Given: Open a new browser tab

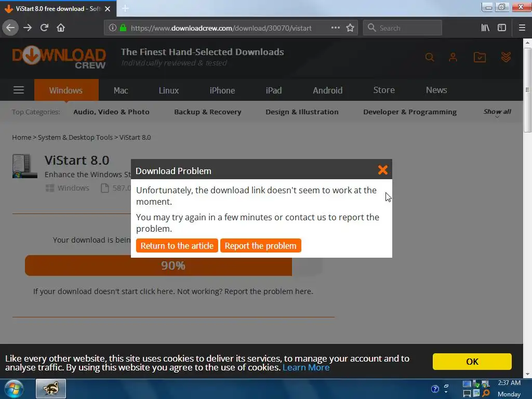Looking at the screenshot, I should [125, 8].
